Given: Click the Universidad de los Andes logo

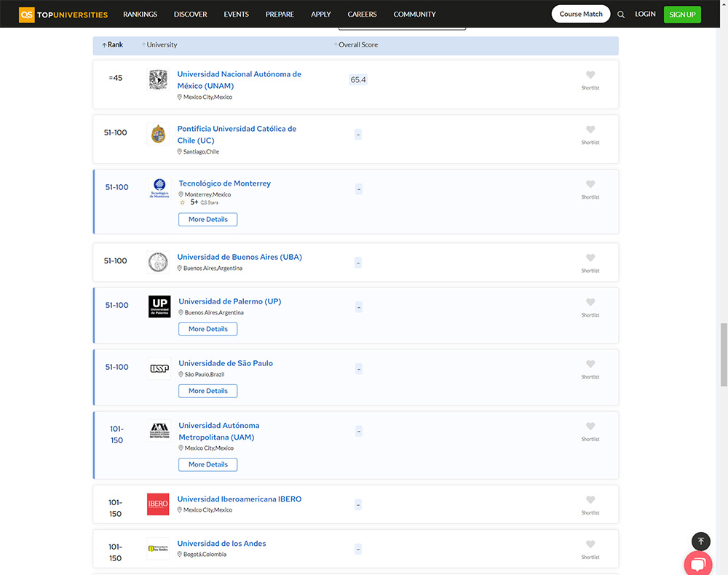Looking at the screenshot, I should coord(158,549).
